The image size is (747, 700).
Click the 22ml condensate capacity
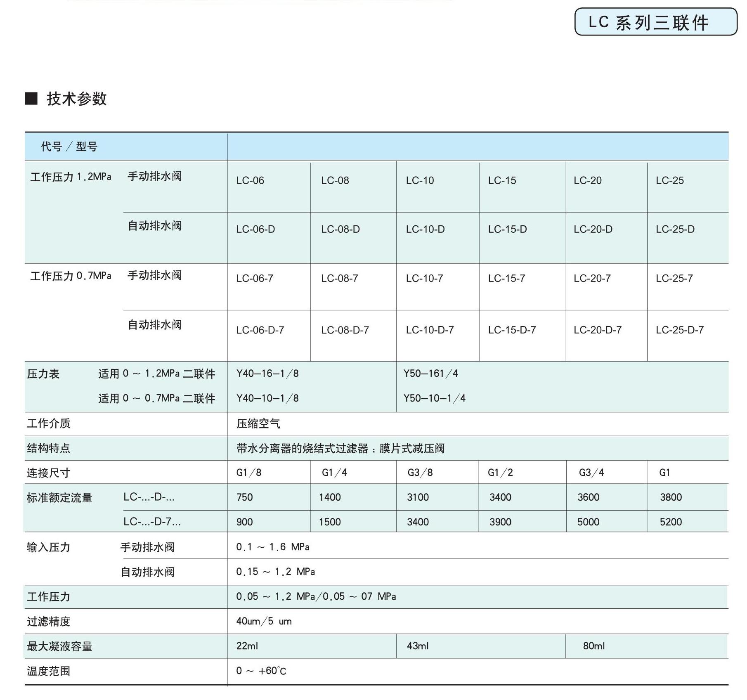point(247,646)
